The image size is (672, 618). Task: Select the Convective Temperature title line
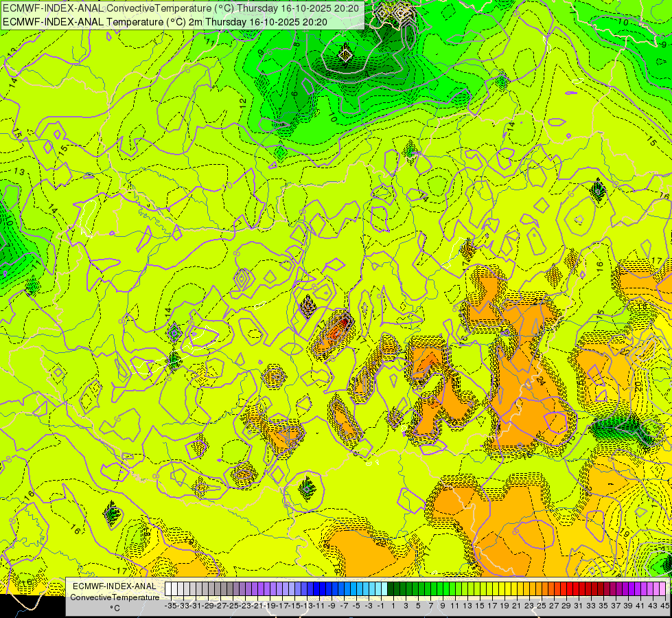181,8
